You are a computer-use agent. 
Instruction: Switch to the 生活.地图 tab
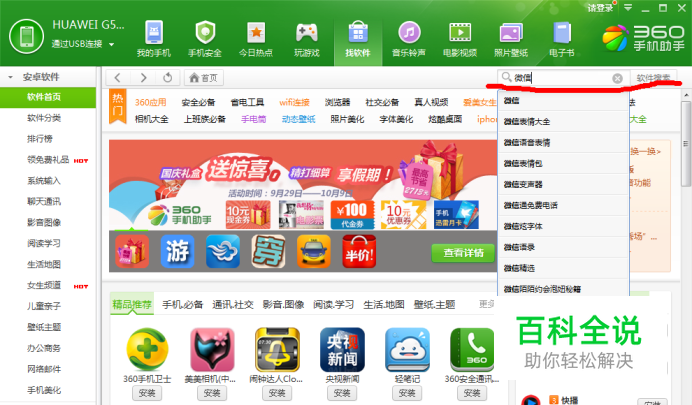pyautogui.click(x=384, y=304)
